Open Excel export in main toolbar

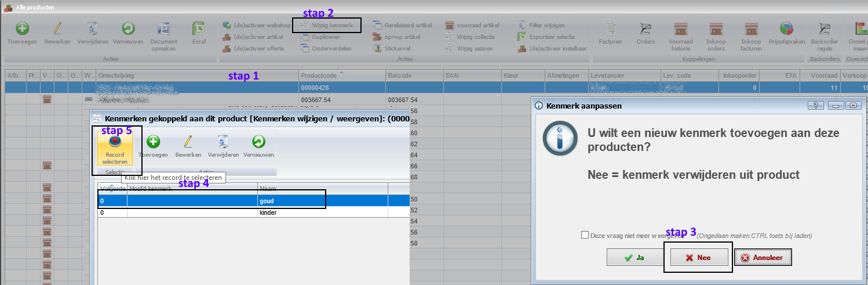tap(199, 28)
